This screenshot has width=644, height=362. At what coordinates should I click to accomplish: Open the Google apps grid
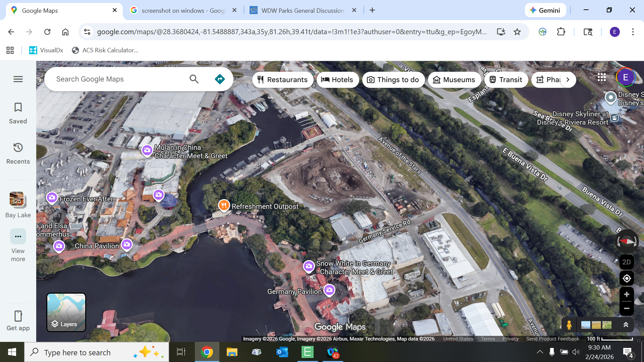click(601, 77)
